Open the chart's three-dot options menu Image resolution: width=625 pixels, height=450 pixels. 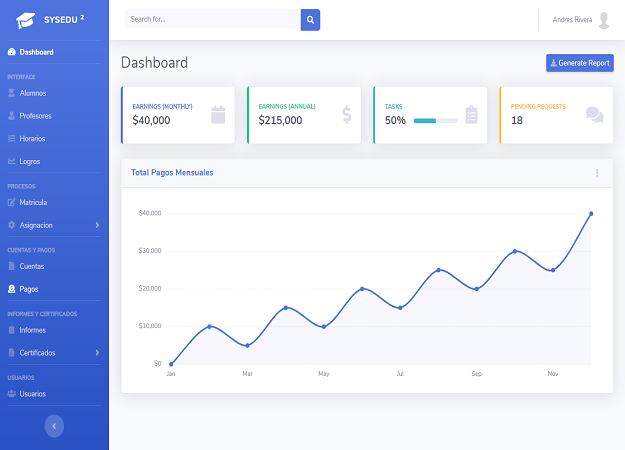[597, 173]
